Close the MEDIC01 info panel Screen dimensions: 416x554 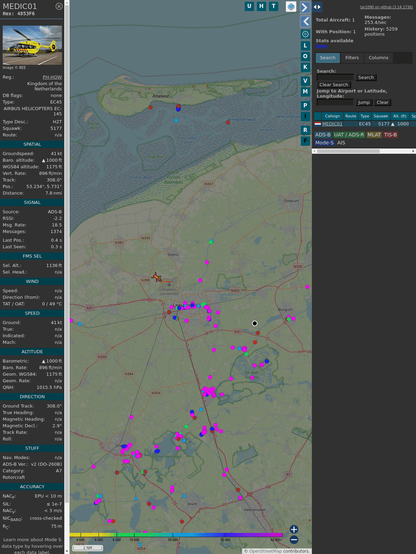point(59,6)
